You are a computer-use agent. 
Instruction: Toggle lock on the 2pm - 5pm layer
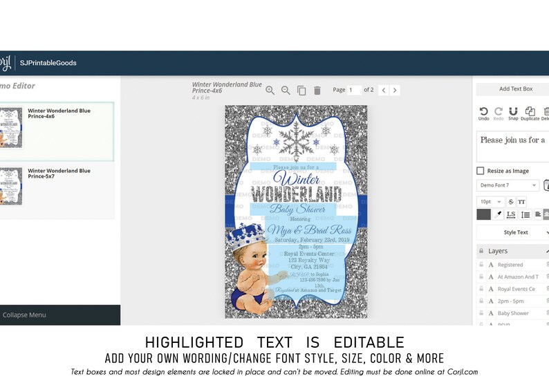[x=481, y=301]
